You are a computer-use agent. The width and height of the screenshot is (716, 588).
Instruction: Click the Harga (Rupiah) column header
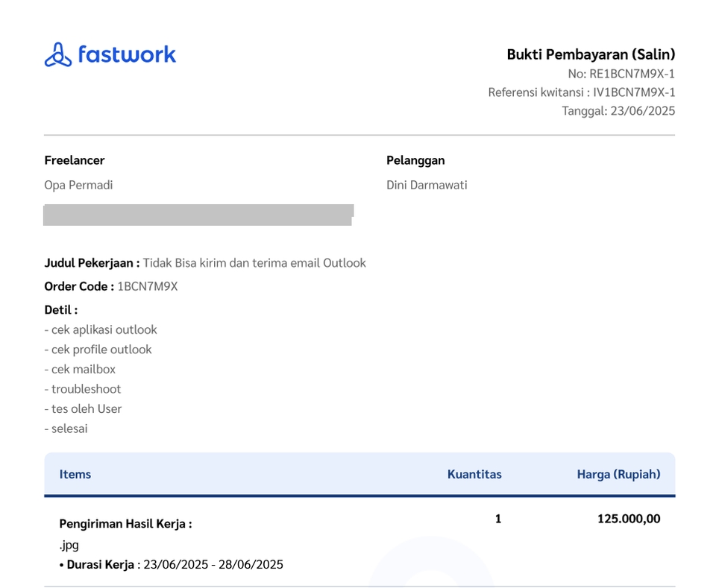pyautogui.click(x=618, y=474)
